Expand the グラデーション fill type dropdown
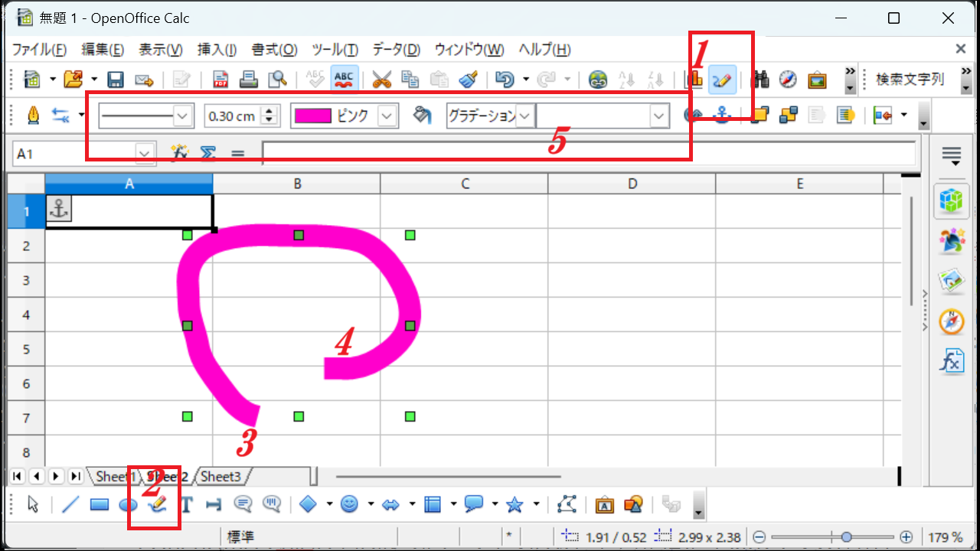The width and height of the screenshot is (980, 551). click(525, 116)
